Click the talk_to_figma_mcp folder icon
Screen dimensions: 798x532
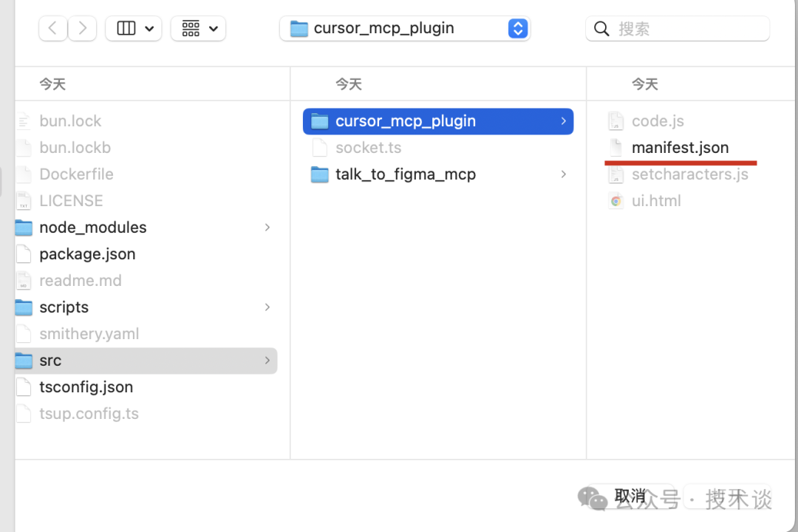(320, 174)
